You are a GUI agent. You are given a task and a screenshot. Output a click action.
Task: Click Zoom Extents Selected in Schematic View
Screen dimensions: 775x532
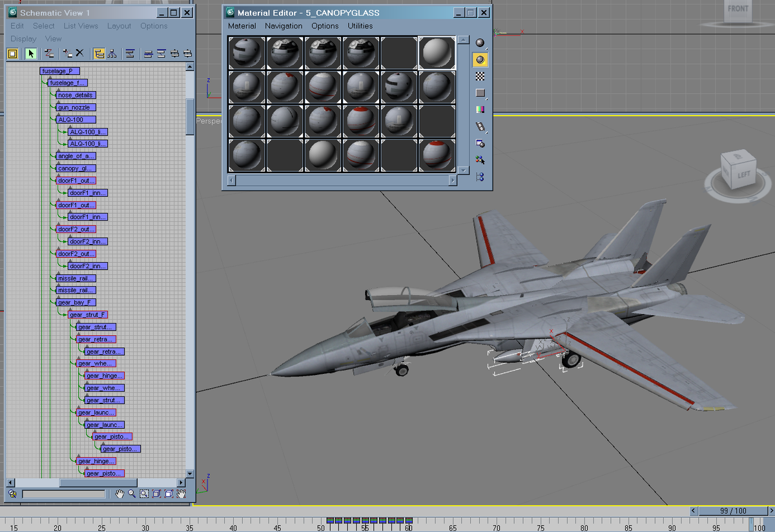click(x=169, y=494)
